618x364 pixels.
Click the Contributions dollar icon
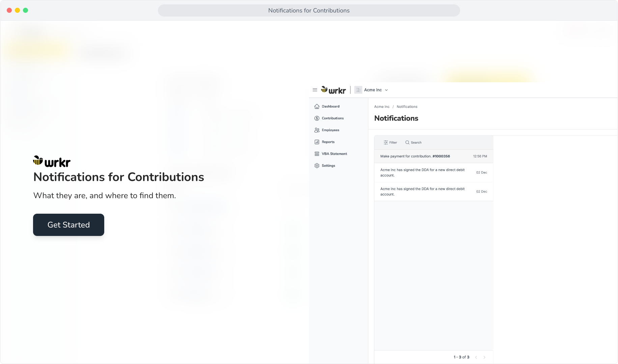pyautogui.click(x=317, y=118)
